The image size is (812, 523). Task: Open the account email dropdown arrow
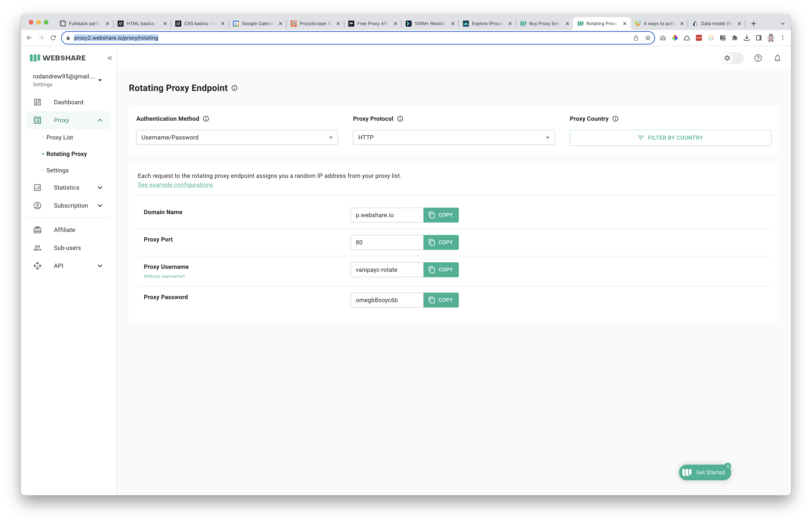(x=100, y=80)
